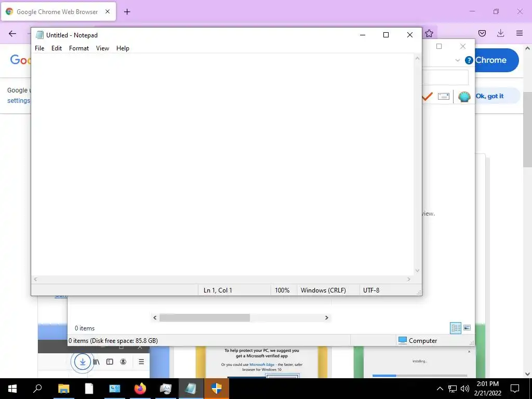Click the Explorer horizontal scrollbar thumb
532x399 pixels.
[x=205, y=318]
